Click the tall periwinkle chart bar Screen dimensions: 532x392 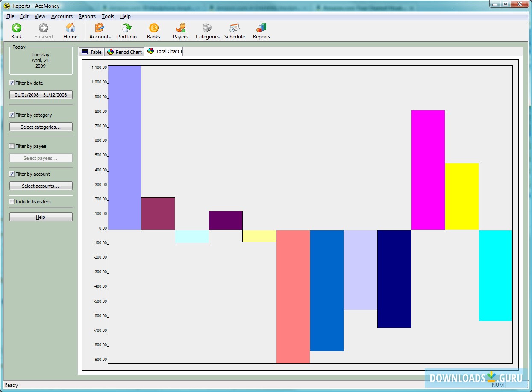[124, 147]
